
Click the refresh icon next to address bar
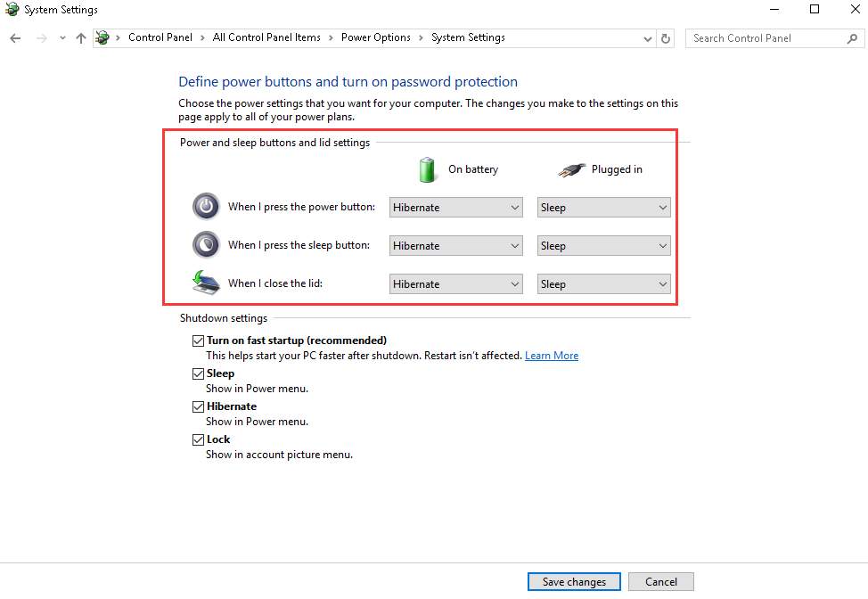[666, 37]
